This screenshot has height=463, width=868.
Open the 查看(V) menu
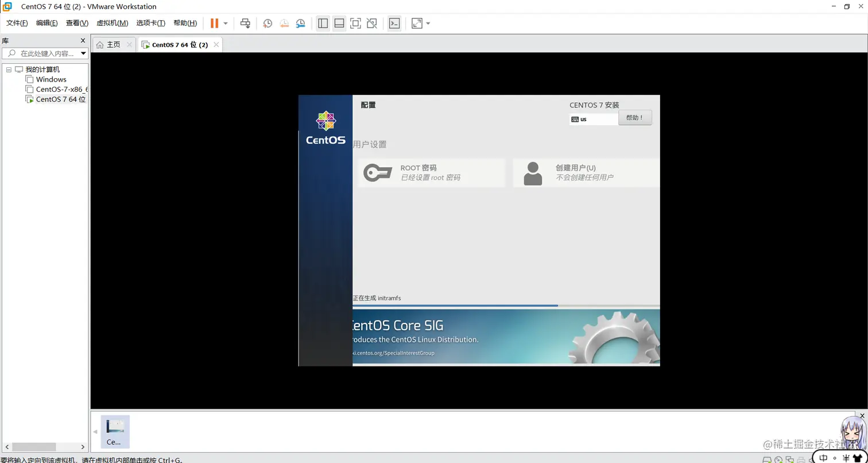point(77,23)
